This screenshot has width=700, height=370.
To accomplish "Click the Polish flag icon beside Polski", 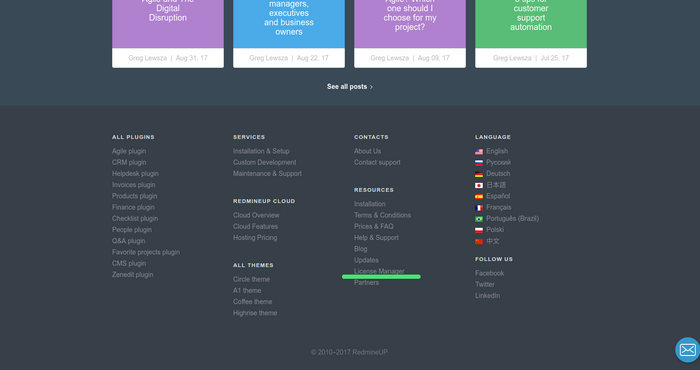I will click(x=479, y=230).
